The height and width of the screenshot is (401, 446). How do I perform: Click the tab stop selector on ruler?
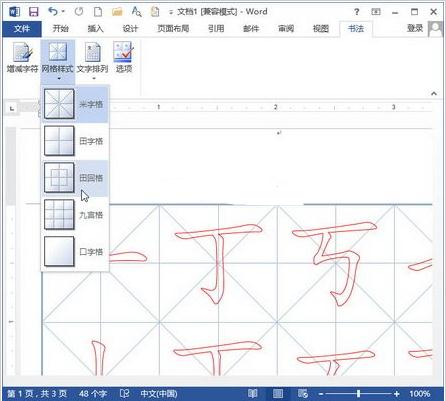[12, 108]
